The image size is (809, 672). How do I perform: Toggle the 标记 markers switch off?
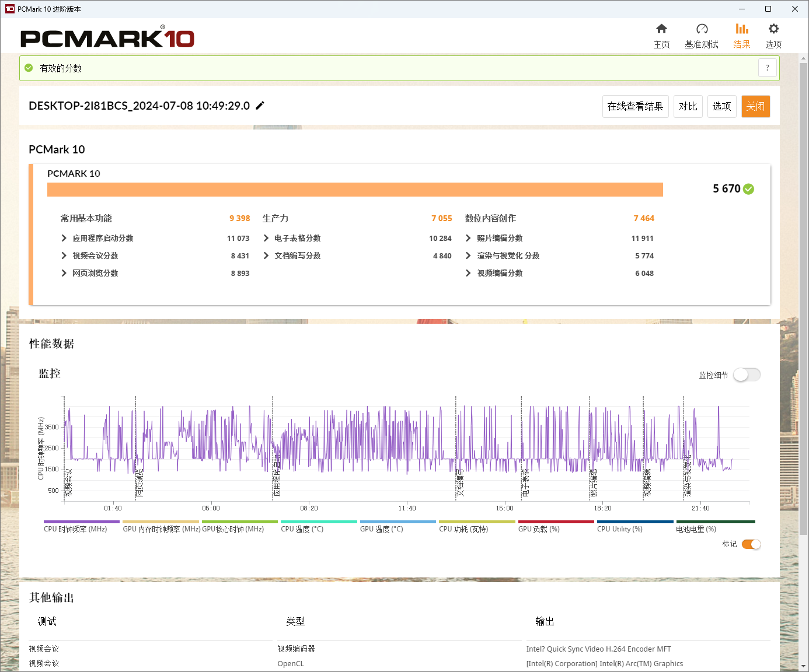click(x=751, y=544)
